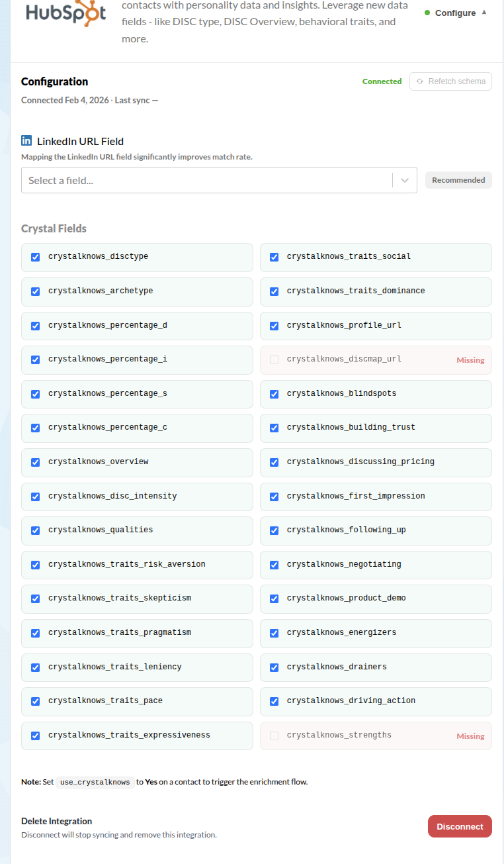Click the Recommended badge

458,180
